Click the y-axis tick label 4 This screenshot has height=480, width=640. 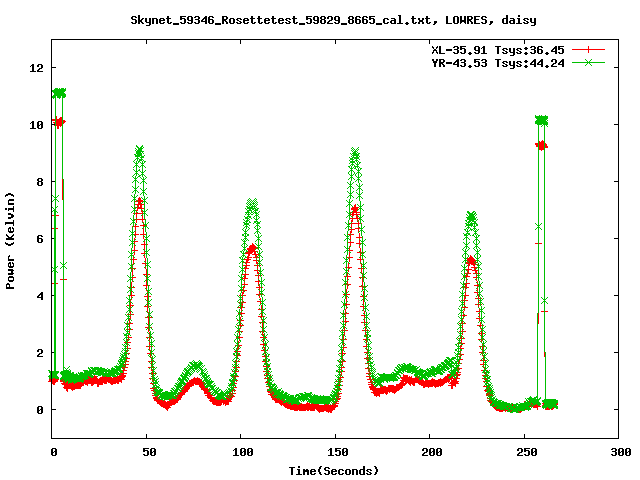coord(40,296)
